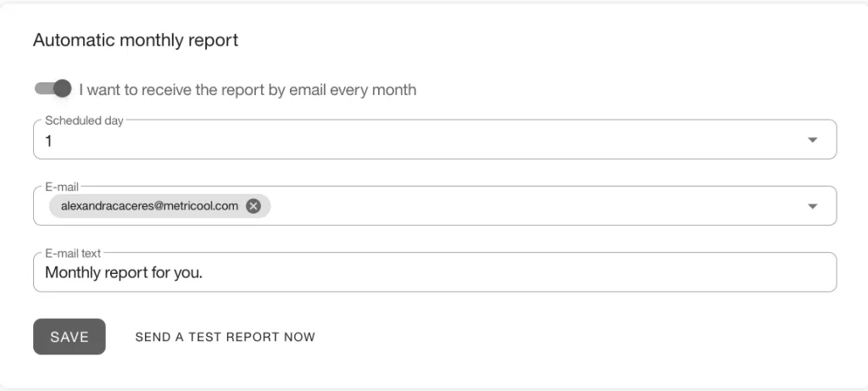Open the Scheduled day combo box
Screen dimensions: 868x391
(x=435, y=140)
